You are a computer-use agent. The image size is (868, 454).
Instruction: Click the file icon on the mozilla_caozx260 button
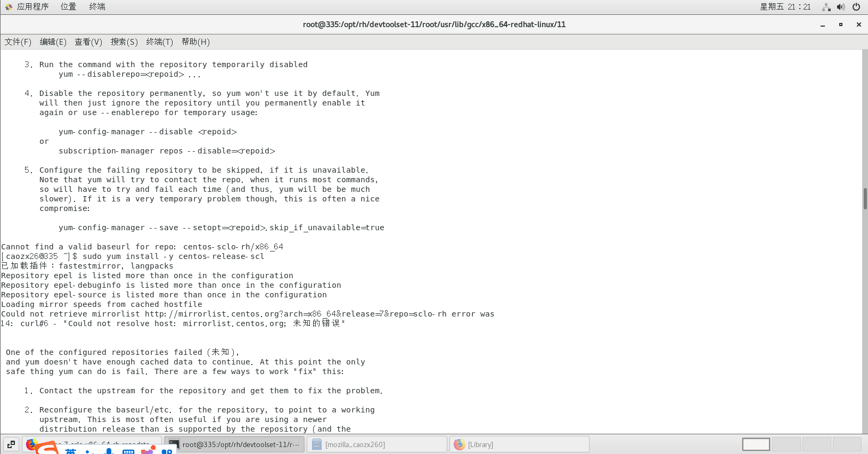tap(316, 444)
